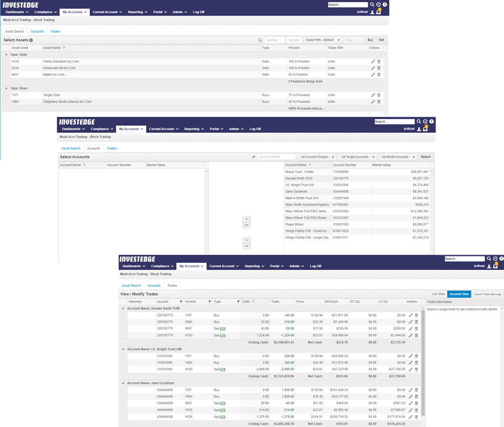Open All Account Groups dropdown
Screen dimensions: 504x427
coord(317,157)
